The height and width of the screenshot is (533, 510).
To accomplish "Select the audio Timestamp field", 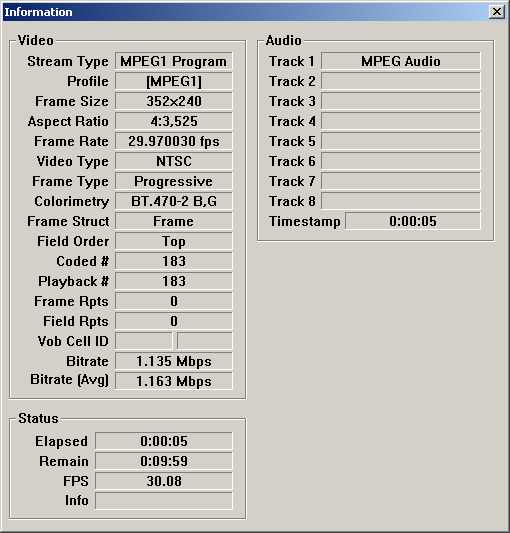I will (413, 221).
